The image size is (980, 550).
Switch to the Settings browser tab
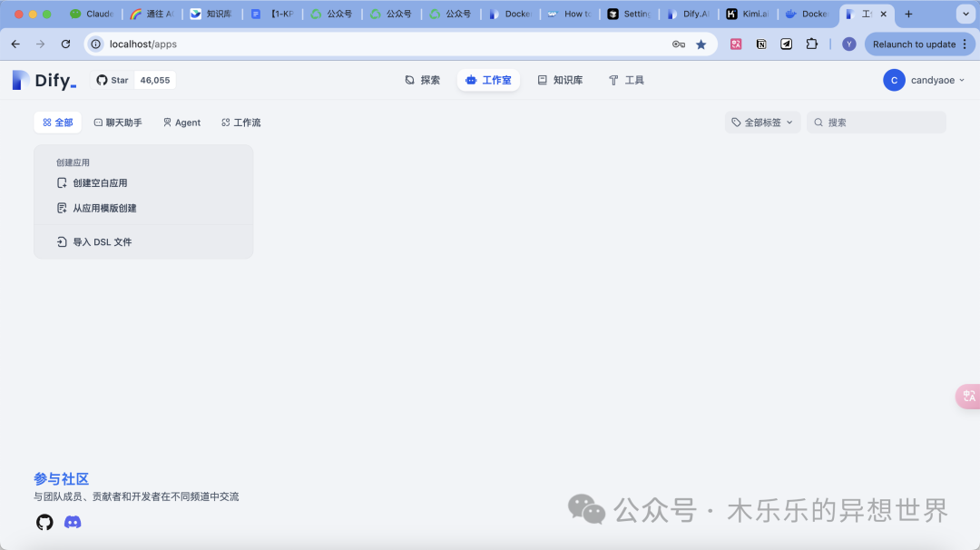pos(629,14)
